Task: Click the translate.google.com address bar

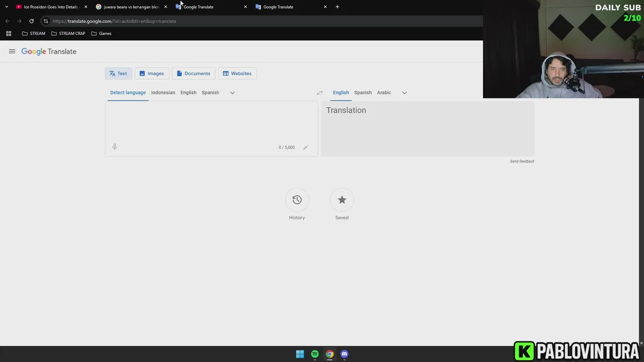Action: pos(262,21)
